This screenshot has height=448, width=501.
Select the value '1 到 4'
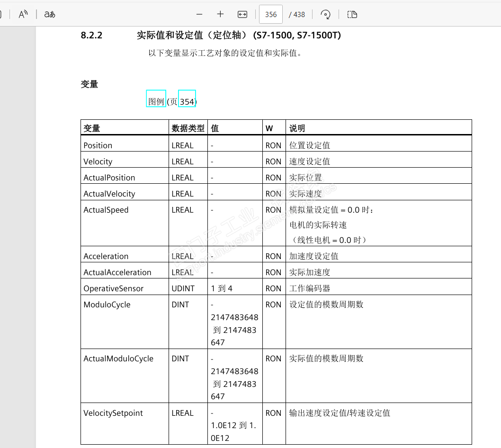point(222,288)
